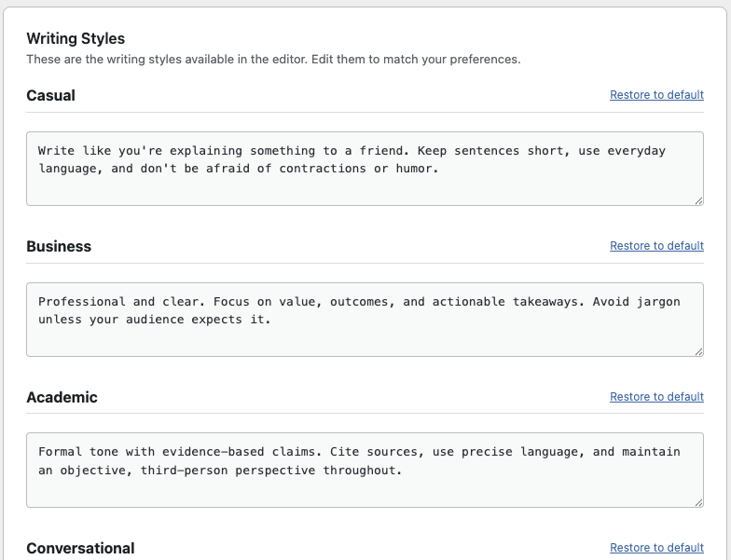731x560 pixels.
Task: Restore the Academic style to default
Action: point(656,397)
